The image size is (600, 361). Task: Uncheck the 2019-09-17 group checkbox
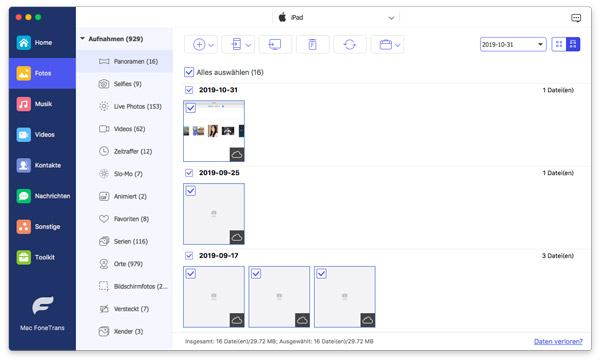189,255
